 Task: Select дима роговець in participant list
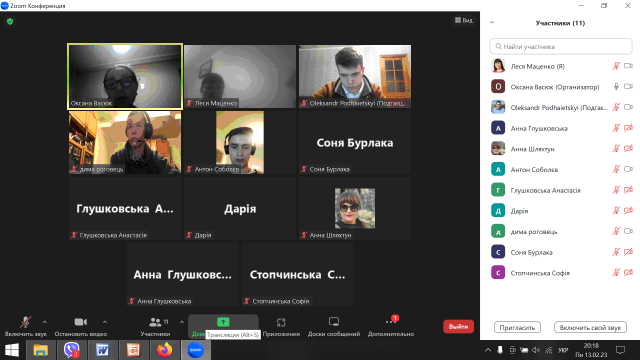coord(561,231)
